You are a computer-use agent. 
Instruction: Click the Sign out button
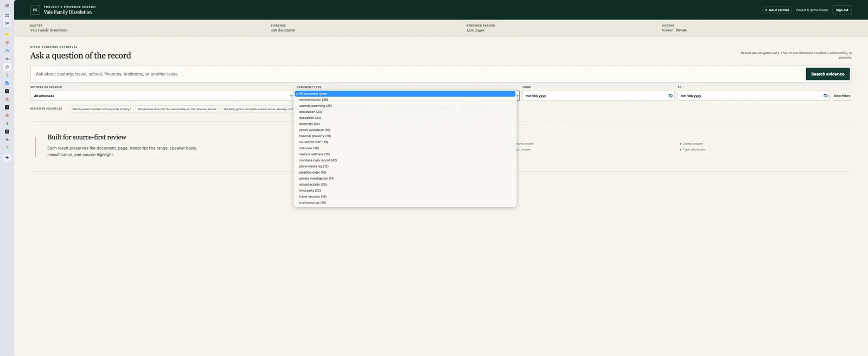[x=842, y=10]
